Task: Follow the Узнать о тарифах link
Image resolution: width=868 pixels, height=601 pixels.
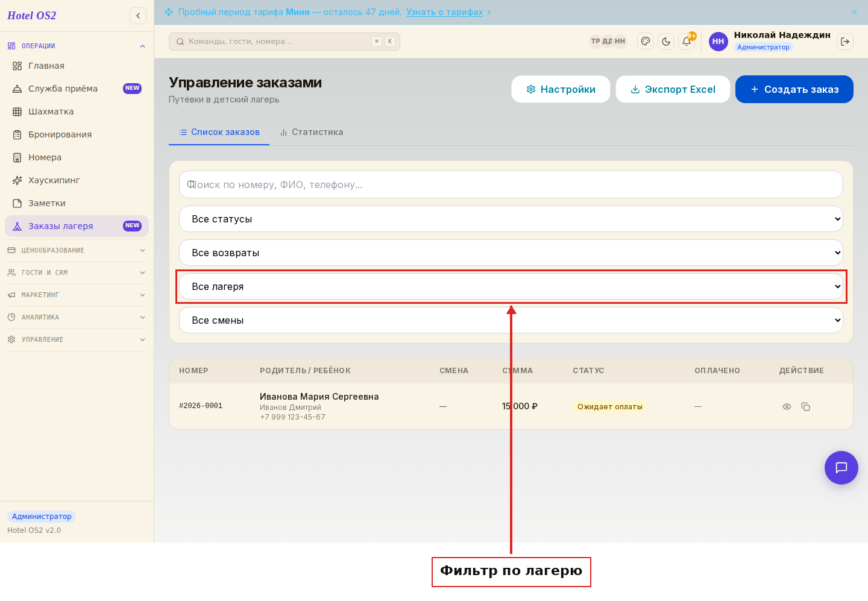Action: [x=444, y=12]
